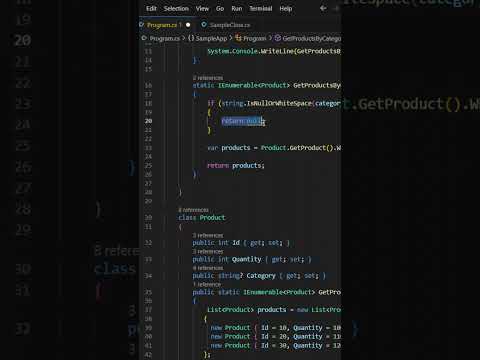Viewport: 480px width, 360px height.
Task: Click the method icon before GetProductsByCategory breadcrumb
Action: 278,38
